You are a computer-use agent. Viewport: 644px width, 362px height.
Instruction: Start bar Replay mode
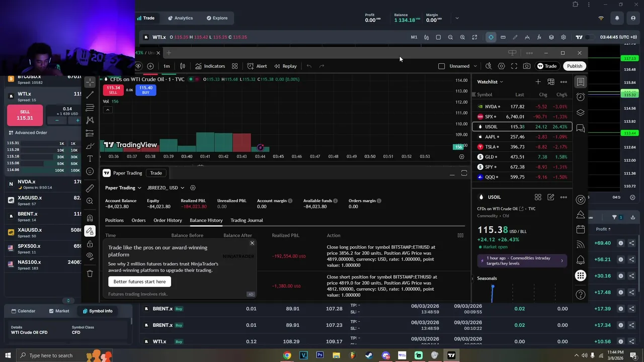click(x=285, y=66)
